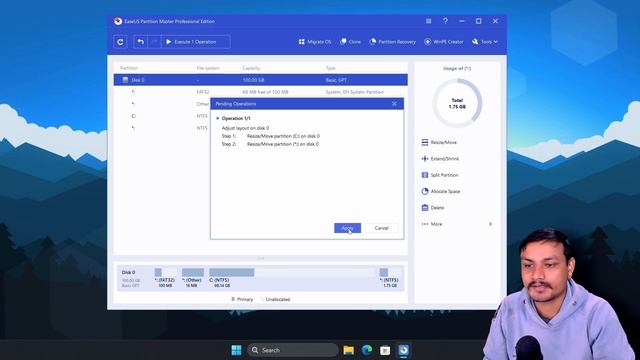Viewport: 640px width, 360px height.
Task: Click the refresh icon in toolbar
Action: [120, 42]
